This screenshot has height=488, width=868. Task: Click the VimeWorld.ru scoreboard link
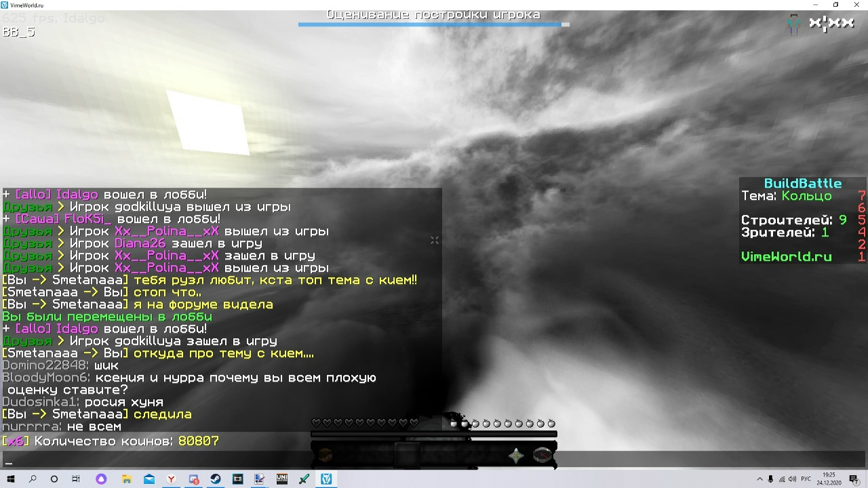(x=786, y=257)
